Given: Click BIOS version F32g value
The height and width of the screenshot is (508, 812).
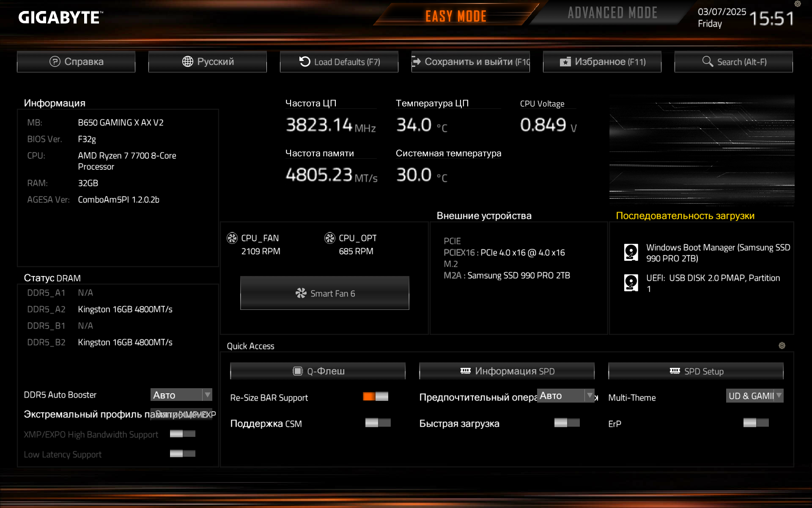Looking at the screenshot, I should (87, 139).
